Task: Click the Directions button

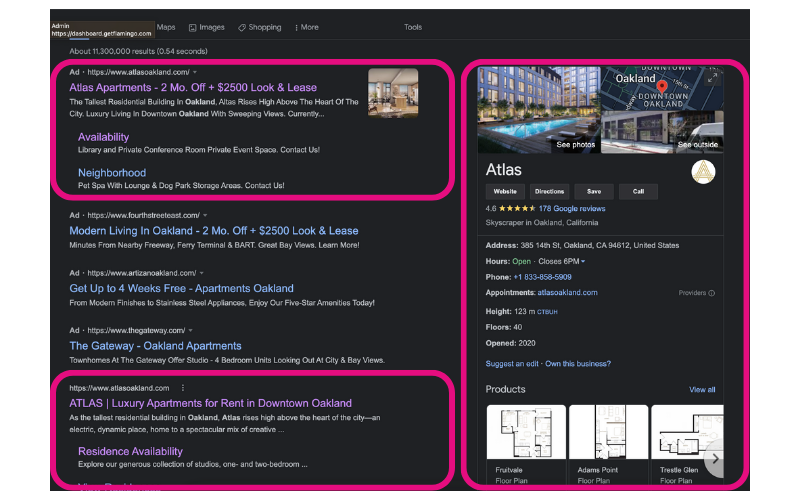Action: 549,191
